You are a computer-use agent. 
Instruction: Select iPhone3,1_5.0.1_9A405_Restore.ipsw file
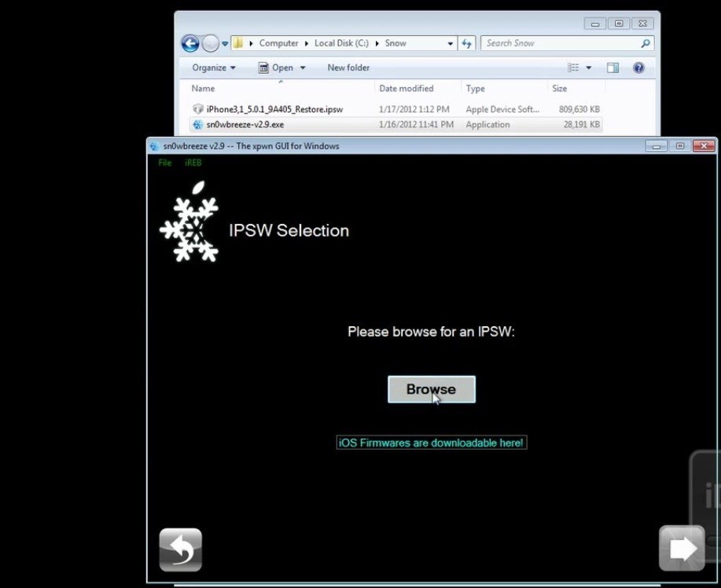point(274,109)
